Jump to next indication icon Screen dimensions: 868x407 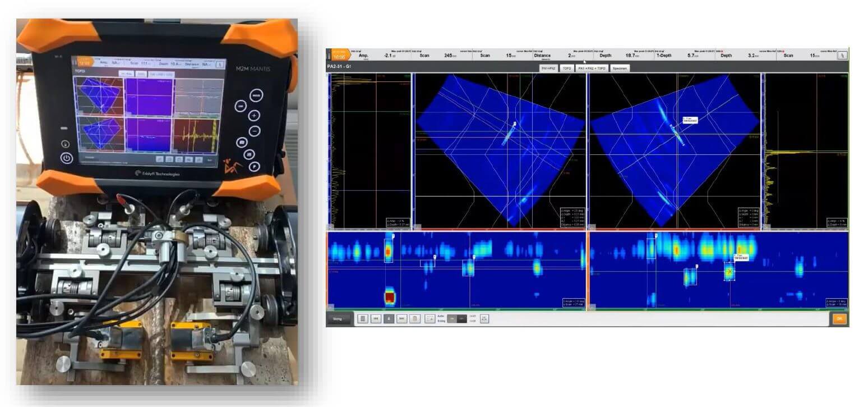[402, 319]
